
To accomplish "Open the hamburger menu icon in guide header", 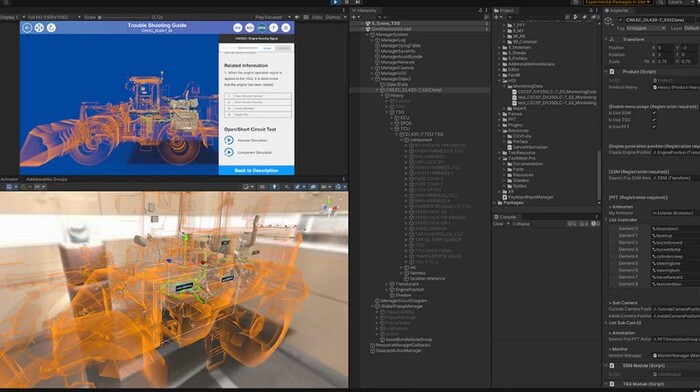I will (x=286, y=28).
